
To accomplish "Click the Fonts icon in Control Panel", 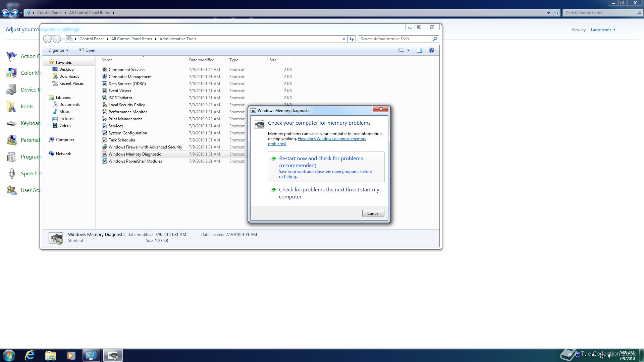I will tap(12, 106).
